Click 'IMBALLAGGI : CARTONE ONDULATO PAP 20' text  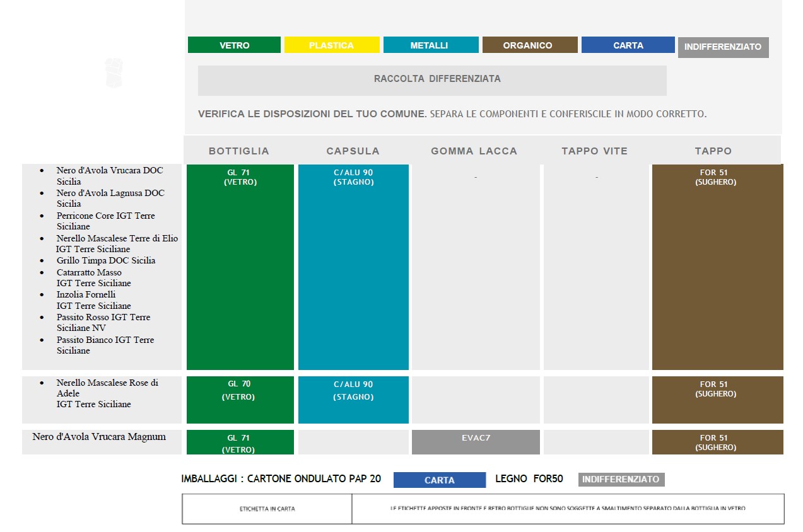tap(281, 479)
